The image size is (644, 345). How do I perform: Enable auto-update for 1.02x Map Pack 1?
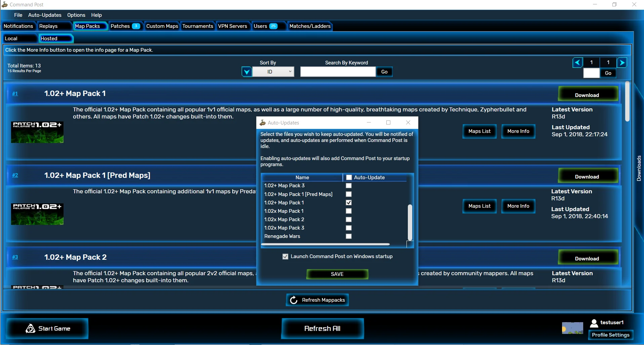pyautogui.click(x=349, y=211)
